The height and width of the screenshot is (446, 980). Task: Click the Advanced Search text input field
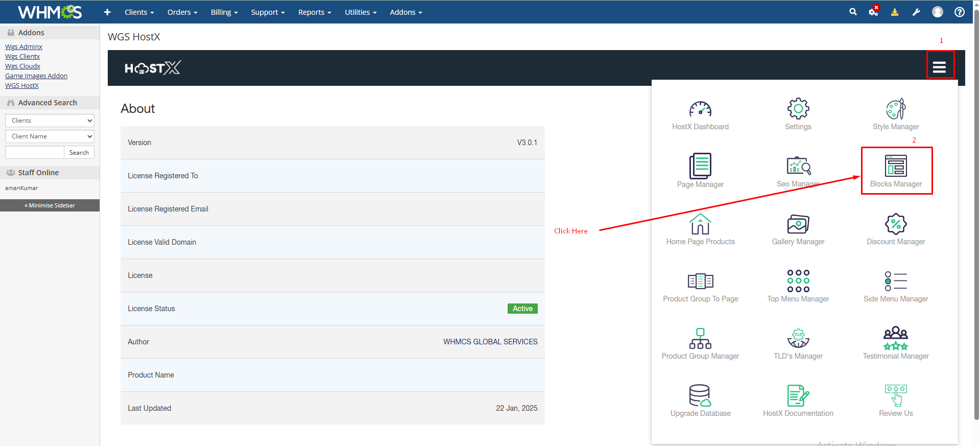pyautogui.click(x=35, y=153)
